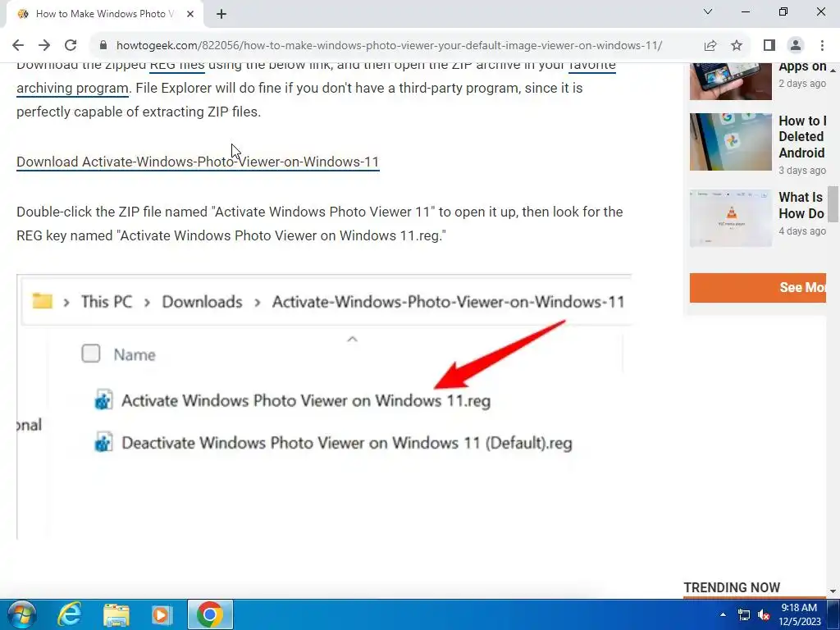Image resolution: width=840 pixels, height=630 pixels.
Task: Open the favorite archiving program link
Action: coord(72,88)
